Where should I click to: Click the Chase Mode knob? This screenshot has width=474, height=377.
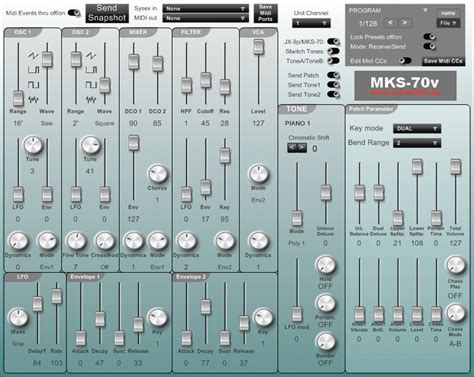[x=455, y=313]
